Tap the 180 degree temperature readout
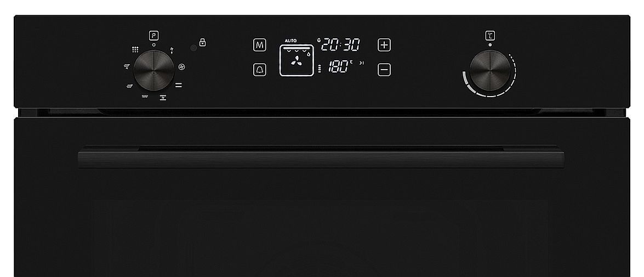This screenshot has width=644, height=277. [340, 66]
